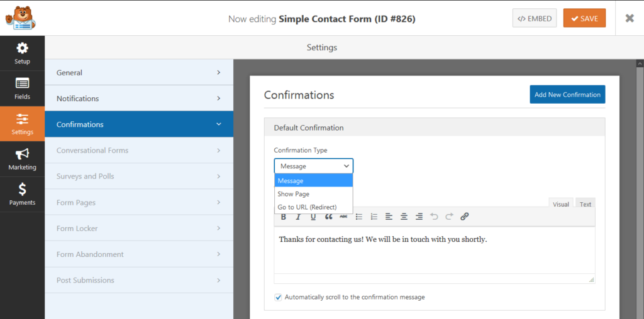The height and width of the screenshot is (319, 644).
Task: Apply strikethrough formatting in editor
Action: point(343,217)
